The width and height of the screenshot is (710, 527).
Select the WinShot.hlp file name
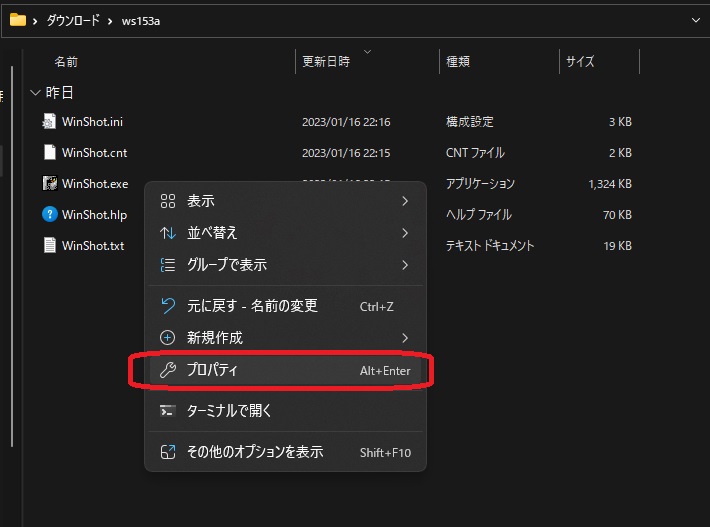tap(94, 215)
